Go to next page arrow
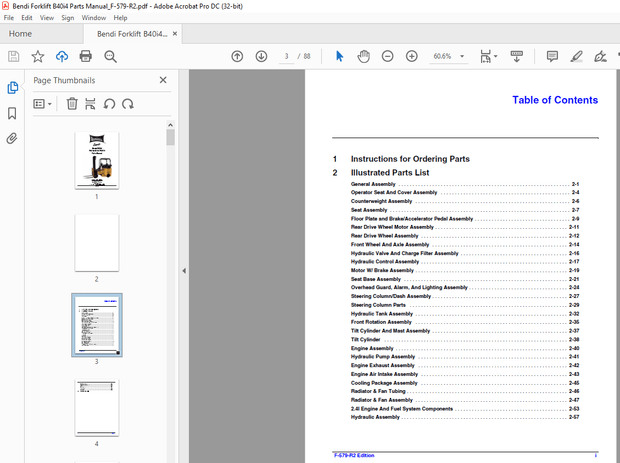The height and width of the screenshot is (463, 620). (261, 57)
